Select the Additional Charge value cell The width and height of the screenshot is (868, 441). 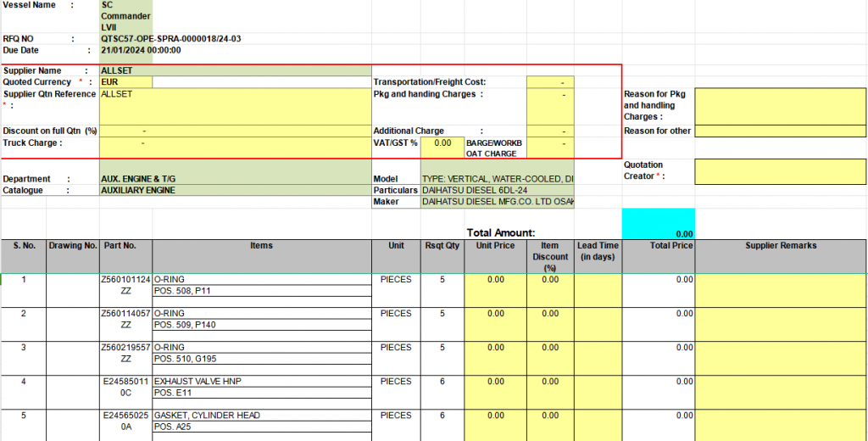point(550,131)
